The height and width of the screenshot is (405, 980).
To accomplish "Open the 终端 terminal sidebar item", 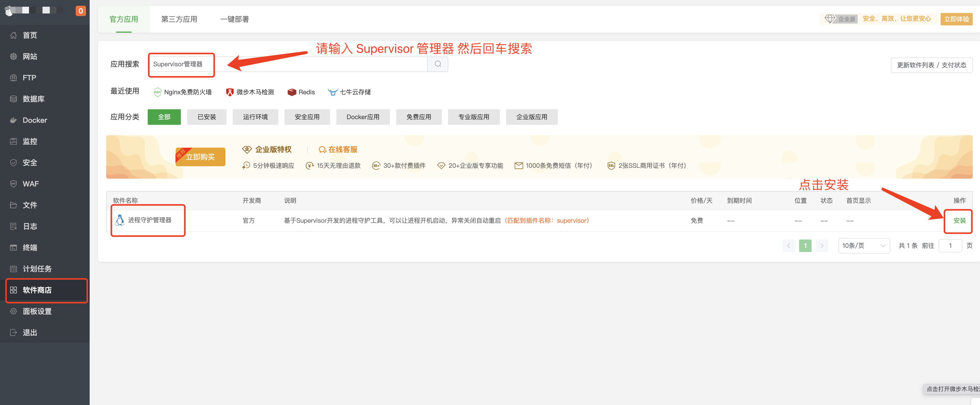I will click(x=30, y=248).
